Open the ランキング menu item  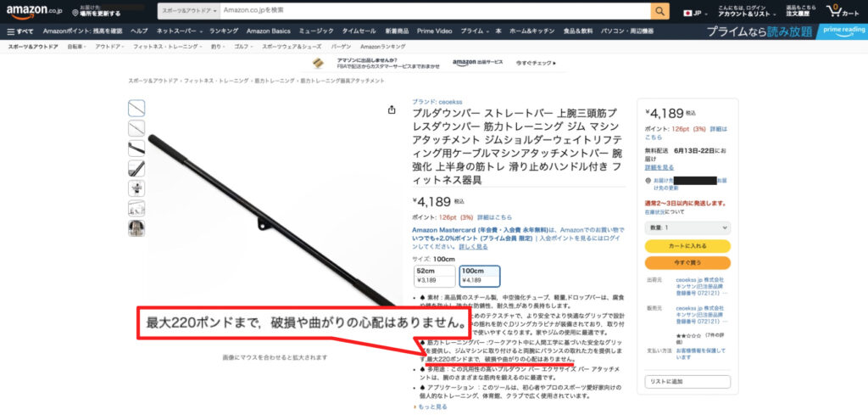(224, 31)
